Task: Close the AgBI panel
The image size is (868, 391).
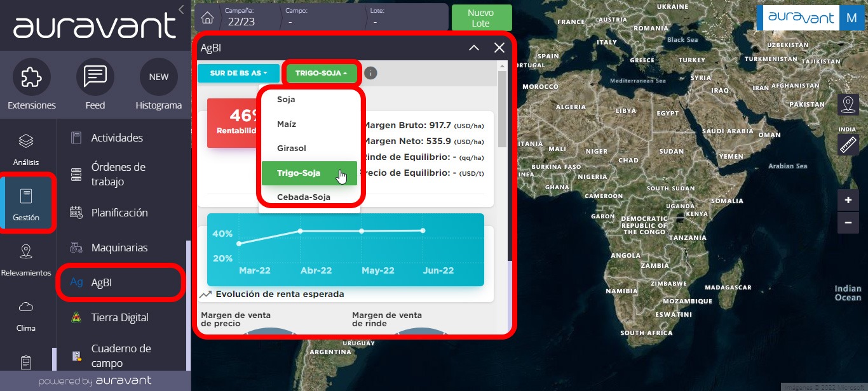Action: [499, 48]
